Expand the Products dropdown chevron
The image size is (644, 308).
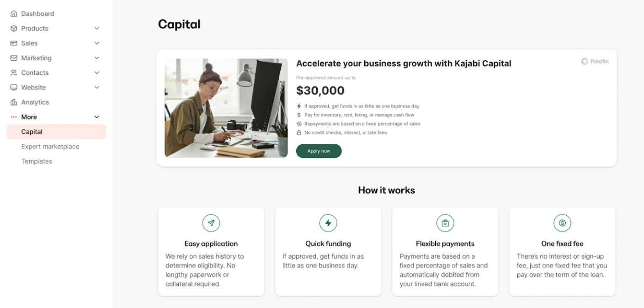[x=96, y=28]
